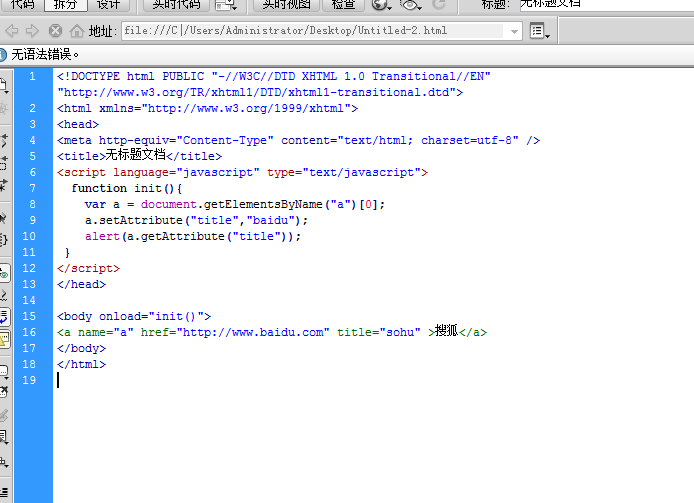This screenshot has width=694, height=503.
Task: Click the word document on line 8
Action: (169, 204)
